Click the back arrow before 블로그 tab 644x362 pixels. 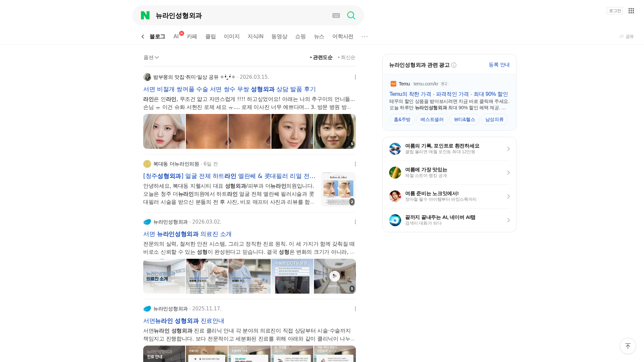point(143,37)
